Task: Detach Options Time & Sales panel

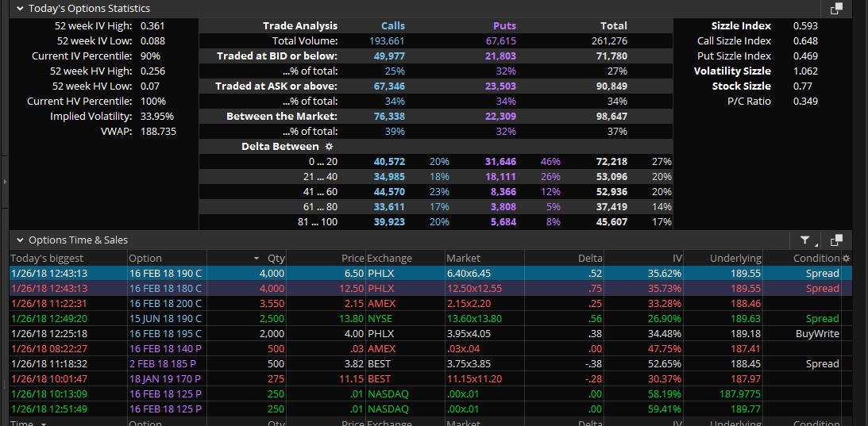Action: 836,240
